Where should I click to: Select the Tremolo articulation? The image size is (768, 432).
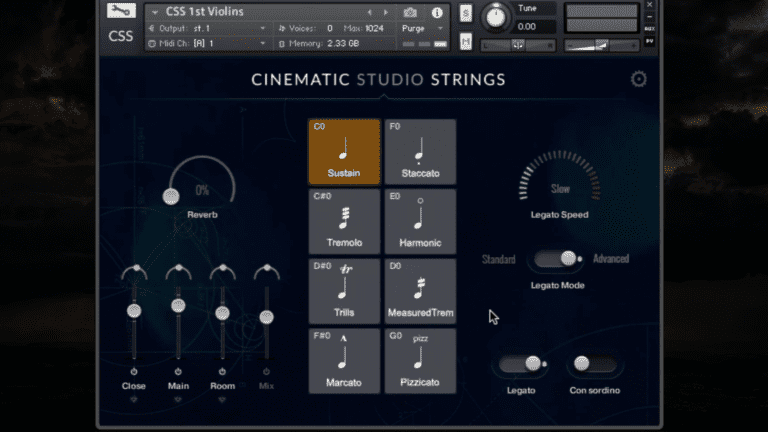pos(344,221)
